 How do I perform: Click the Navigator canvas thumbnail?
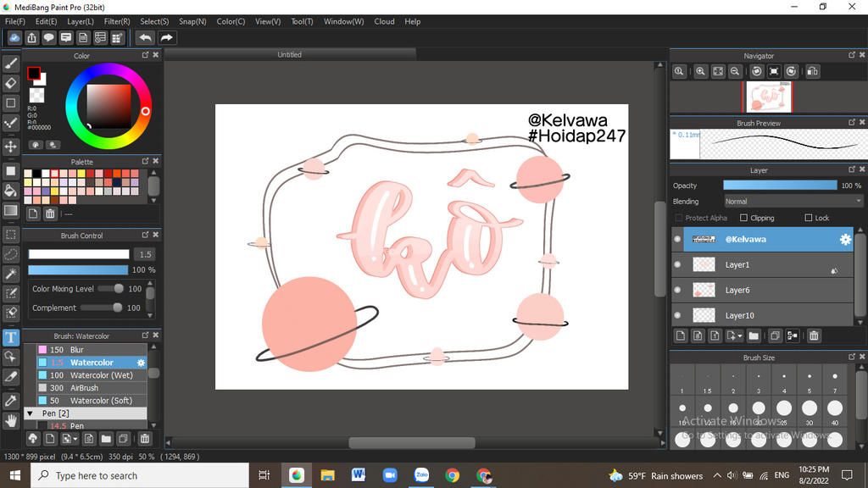pyautogui.click(x=767, y=97)
